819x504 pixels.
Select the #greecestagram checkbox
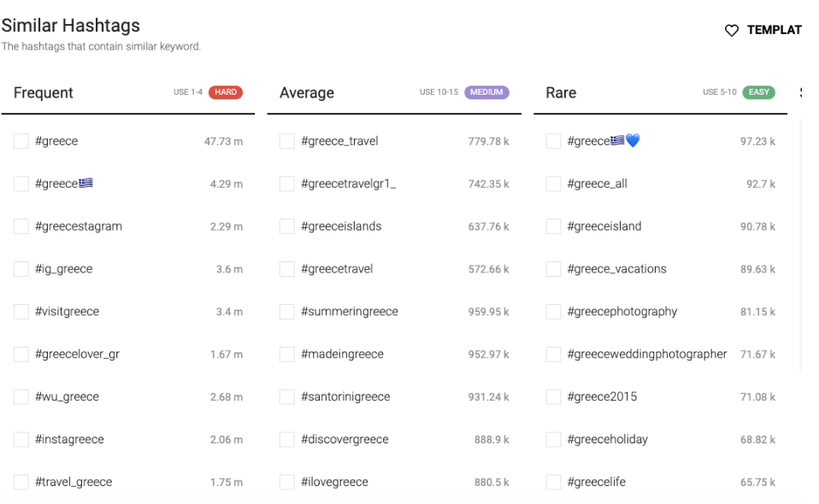[x=21, y=226]
